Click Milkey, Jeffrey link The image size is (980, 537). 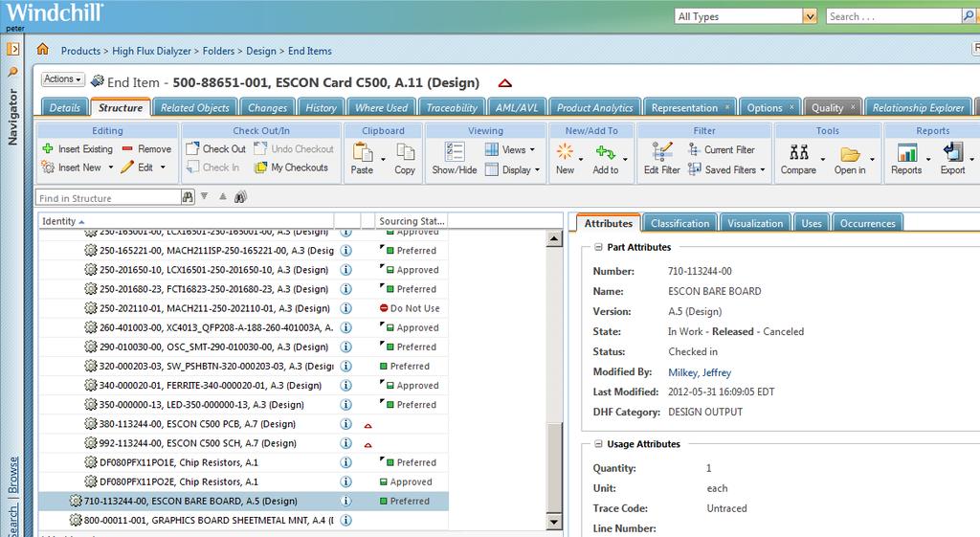[x=700, y=372]
